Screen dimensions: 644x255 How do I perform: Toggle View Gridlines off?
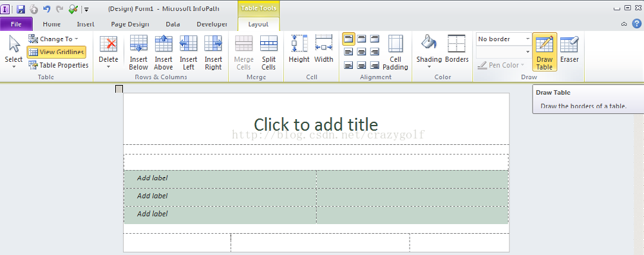57,52
